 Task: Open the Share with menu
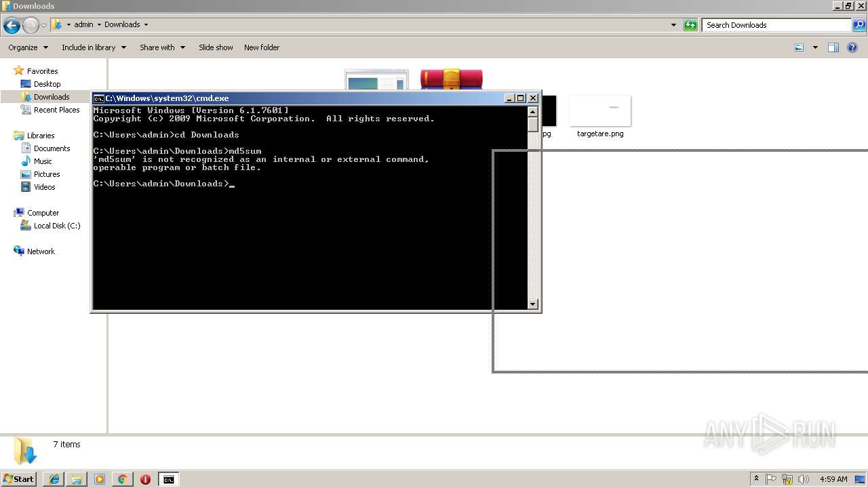point(162,47)
